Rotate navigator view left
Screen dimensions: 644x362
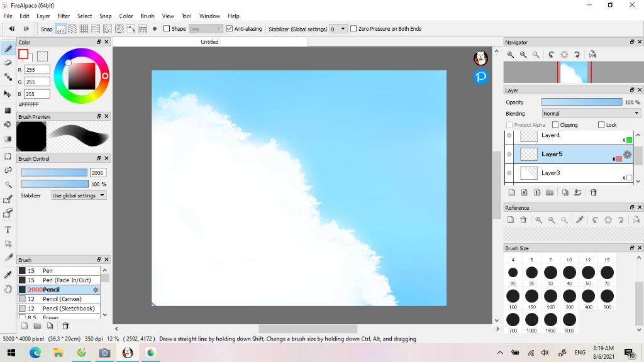[x=551, y=55]
